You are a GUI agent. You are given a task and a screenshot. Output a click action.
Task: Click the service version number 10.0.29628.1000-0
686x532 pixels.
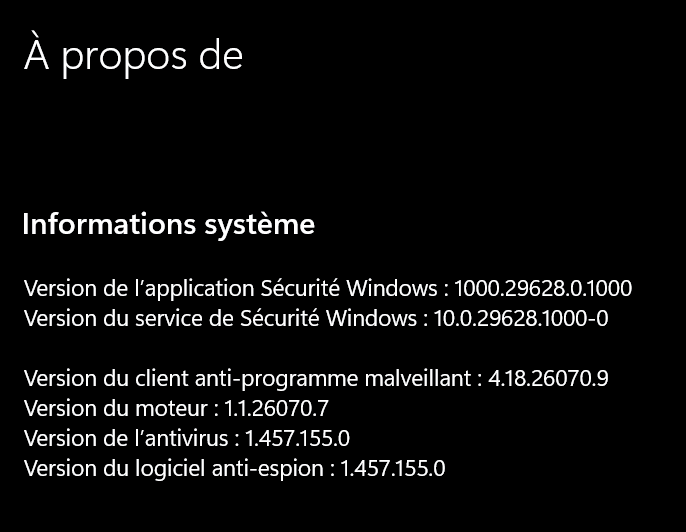[521, 318]
